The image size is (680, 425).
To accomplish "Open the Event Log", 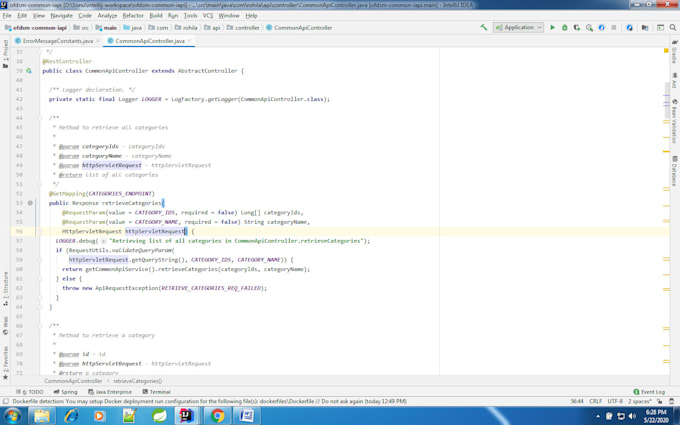I will click(649, 392).
